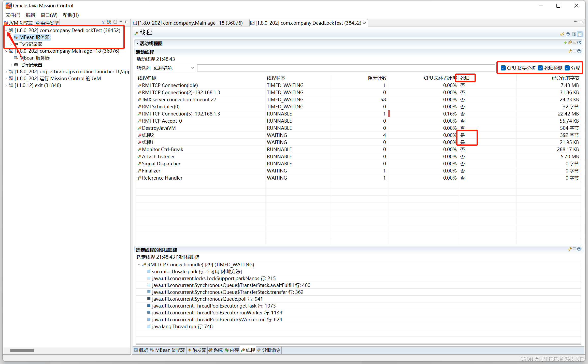This screenshot has height=364, width=588.
Task: Switch to the 内存 bottom tab
Action: (232, 350)
